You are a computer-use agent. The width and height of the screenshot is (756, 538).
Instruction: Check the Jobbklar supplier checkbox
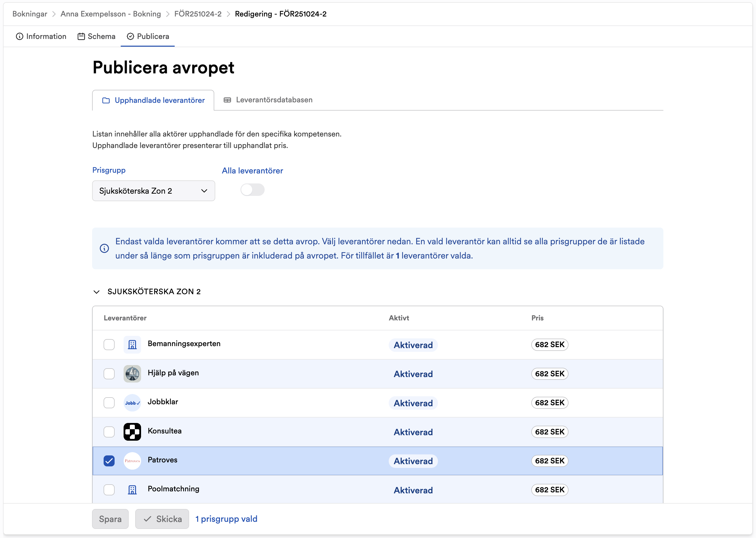coord(109,403)
